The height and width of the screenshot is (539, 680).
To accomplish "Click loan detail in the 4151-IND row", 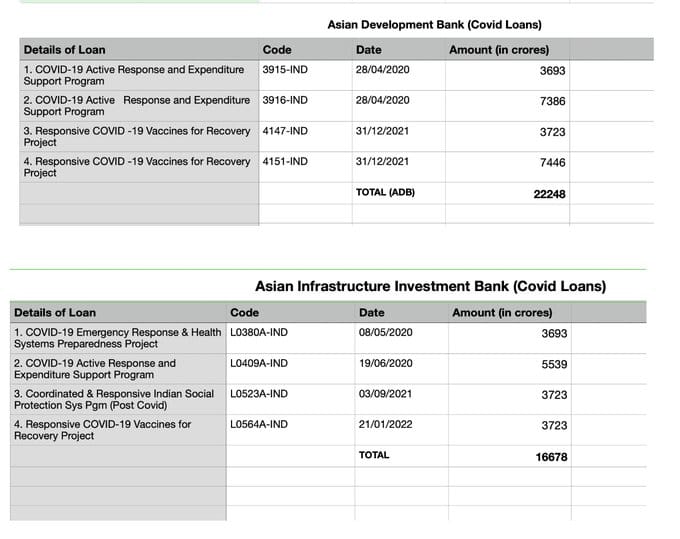I will coord(139,167).
